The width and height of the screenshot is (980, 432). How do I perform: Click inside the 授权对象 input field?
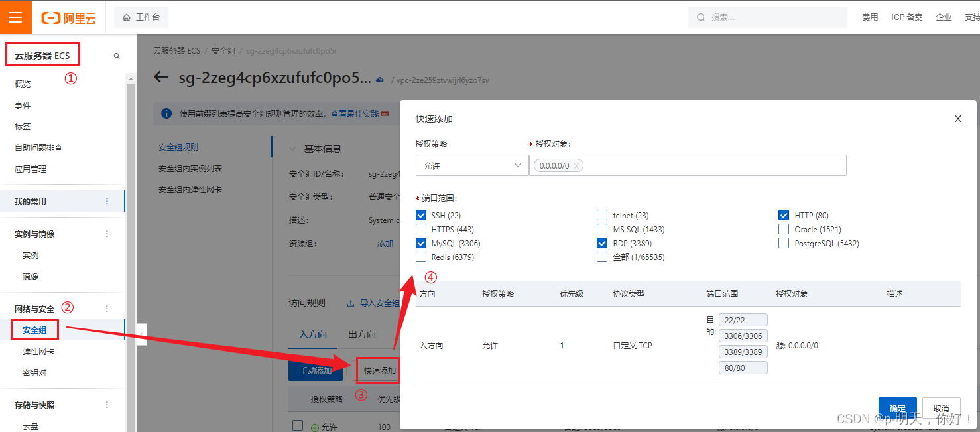click(688, 165)
